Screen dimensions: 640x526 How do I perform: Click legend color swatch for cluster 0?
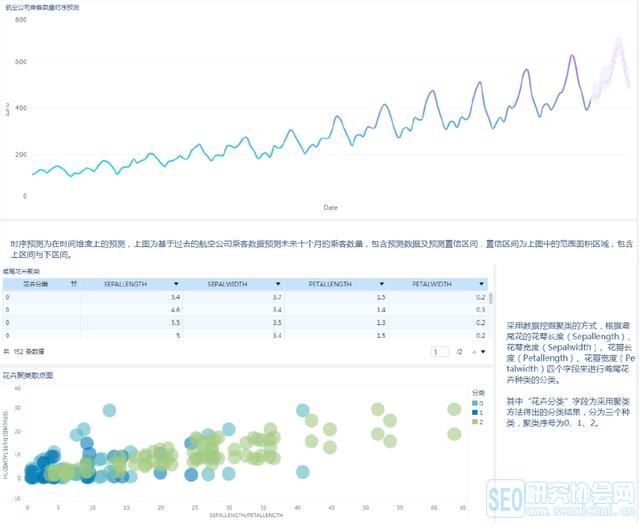pyautogui.click(x=475, y=403)
